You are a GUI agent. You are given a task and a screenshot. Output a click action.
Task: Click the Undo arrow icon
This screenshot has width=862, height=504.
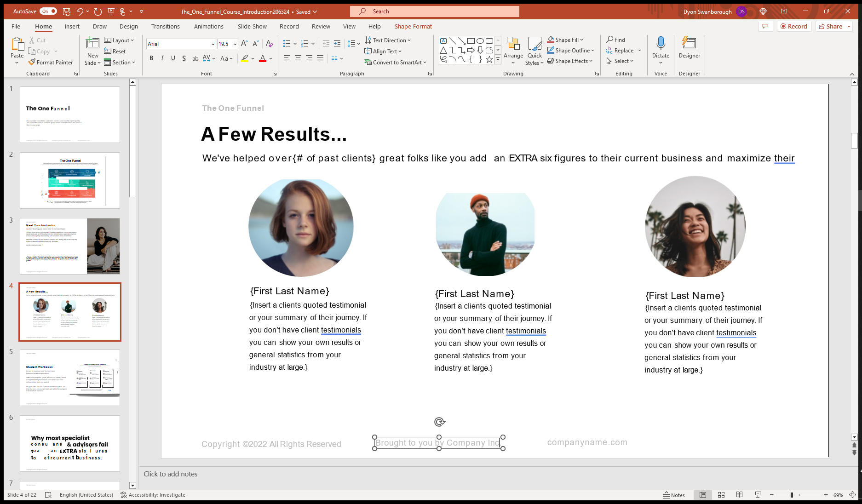[x=80, y=11]
